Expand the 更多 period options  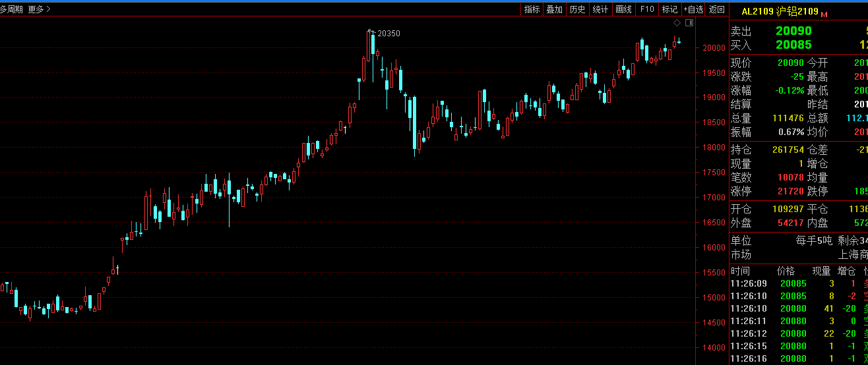[x=39, y=9]
